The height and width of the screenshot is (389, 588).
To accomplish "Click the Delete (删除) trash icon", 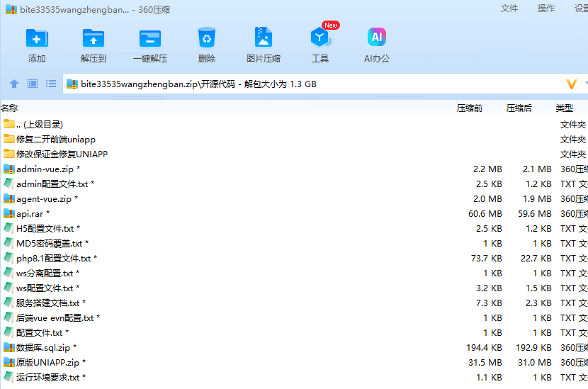I will coord(207,37).
